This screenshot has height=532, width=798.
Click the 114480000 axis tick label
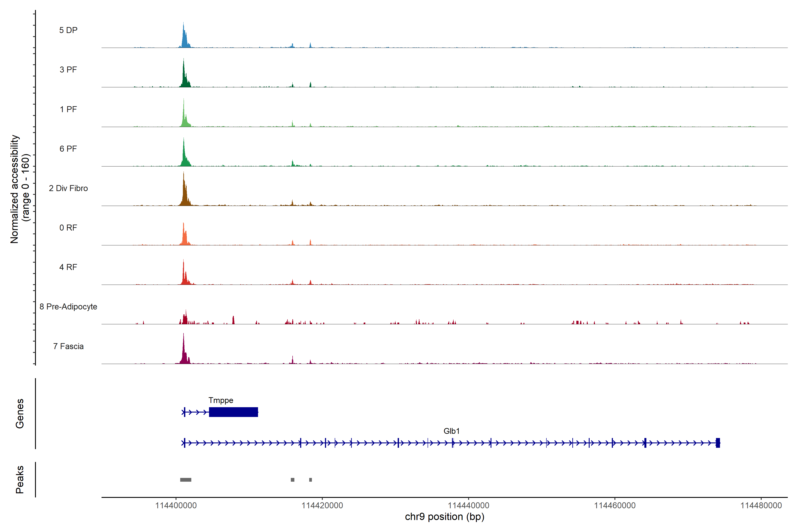pyautogui.click(x=761, y=506)
